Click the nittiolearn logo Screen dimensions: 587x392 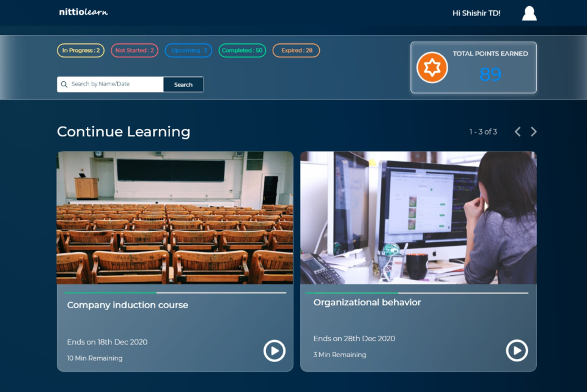[83, 12]
